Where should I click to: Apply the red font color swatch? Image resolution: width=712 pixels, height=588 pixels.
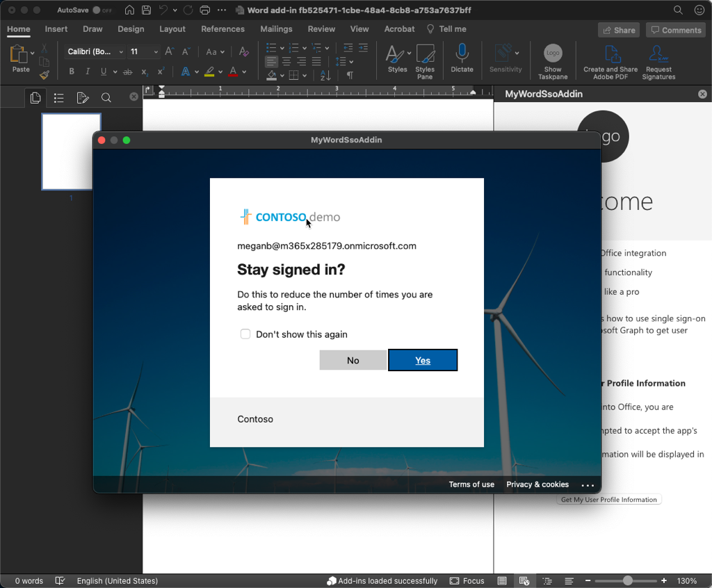pos(233,72)
